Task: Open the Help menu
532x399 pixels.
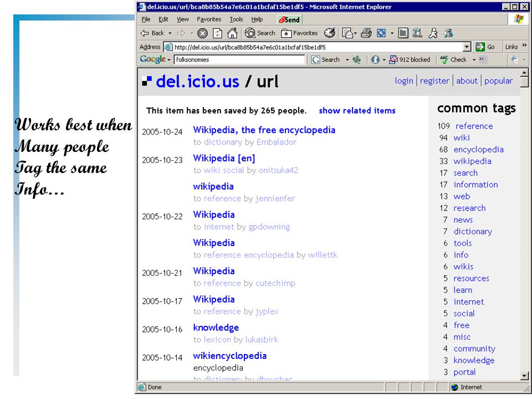Action: [257, 19]
